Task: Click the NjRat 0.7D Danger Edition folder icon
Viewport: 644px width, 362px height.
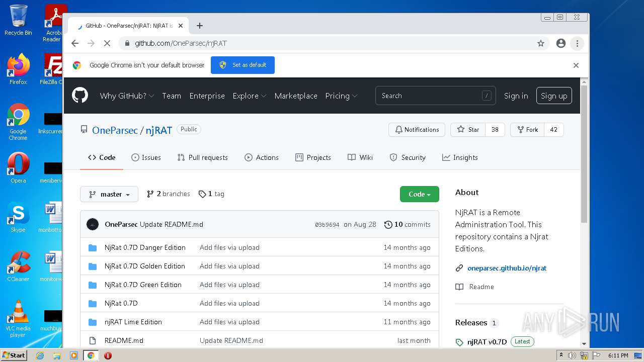Action: 93,247
